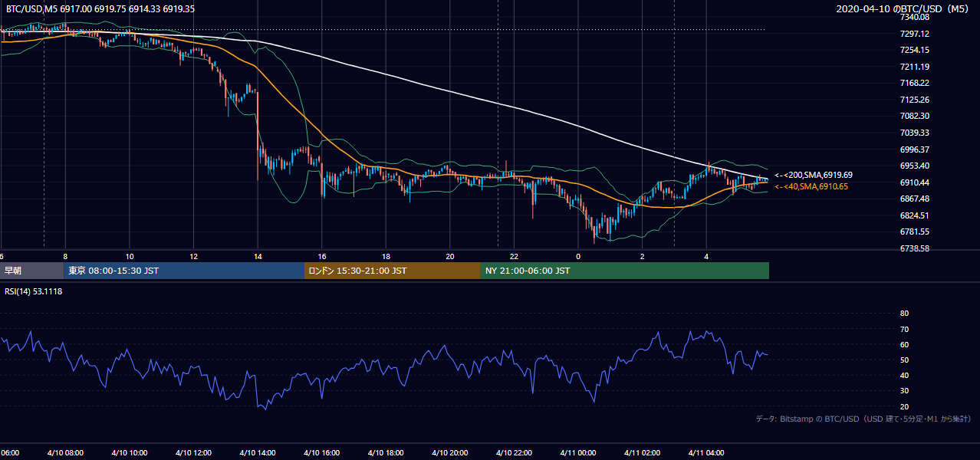Viewport: 980px width, 460px height.
Task: Click the ロンドン 15:30-21:00 JST session bar
Action: 393,271
